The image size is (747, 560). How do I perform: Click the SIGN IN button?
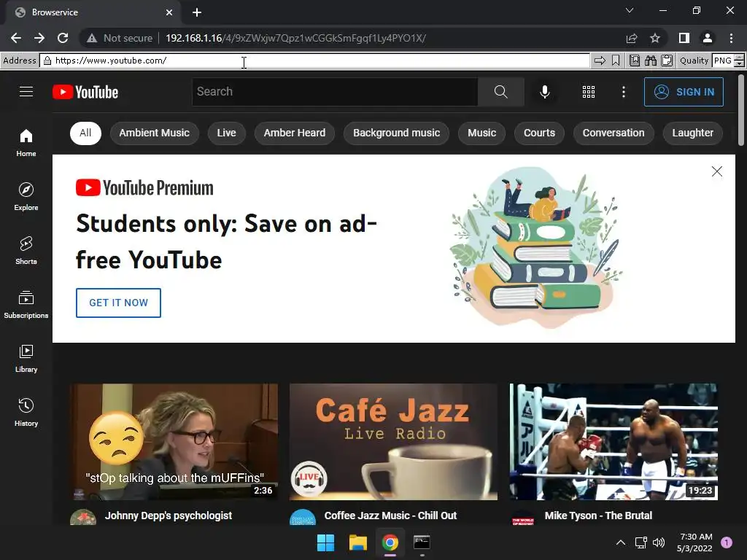point(684,92)
